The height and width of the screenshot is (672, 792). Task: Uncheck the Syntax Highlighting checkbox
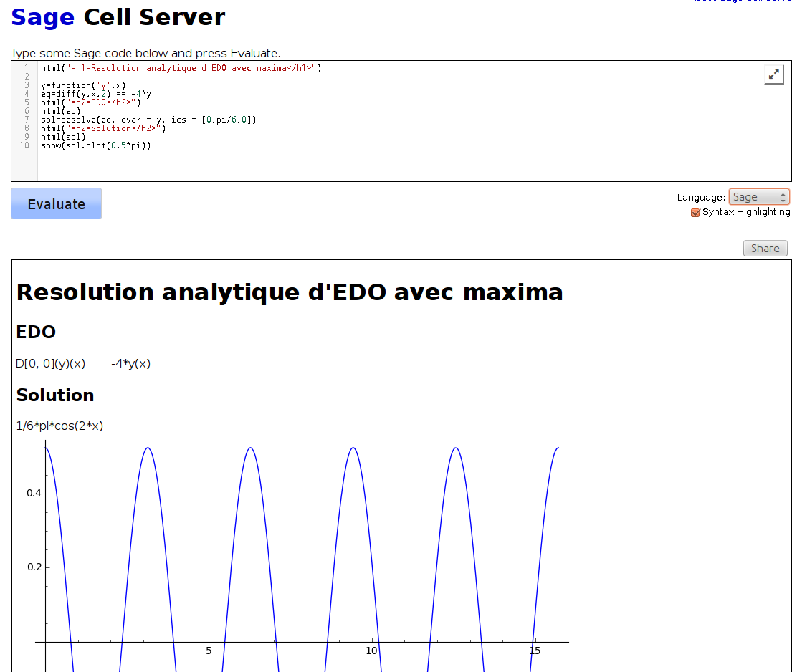695,213
